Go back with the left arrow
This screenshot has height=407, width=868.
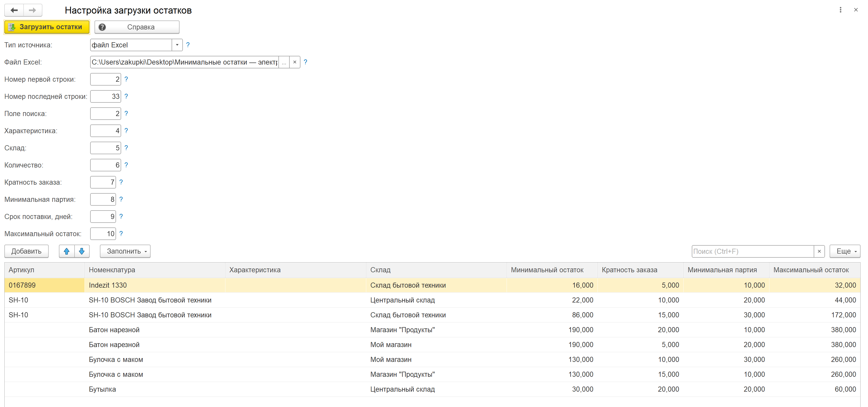14,10
